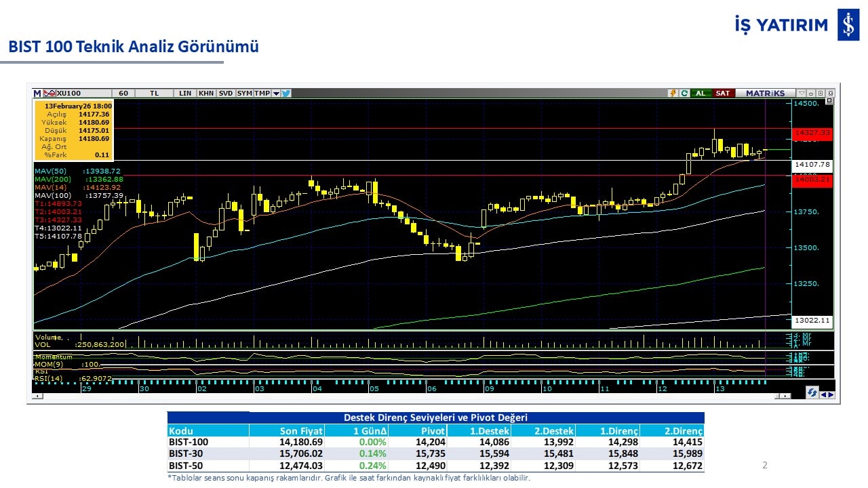The image size is (868, 488).
Task: Click the horizontal chart scrollbar track
Action: click(407, 396)
